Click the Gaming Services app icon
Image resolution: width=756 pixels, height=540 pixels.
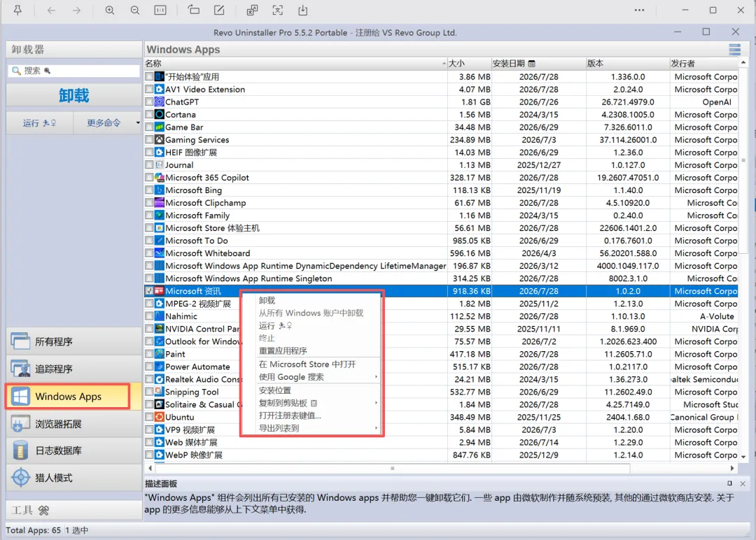[159, 140]
